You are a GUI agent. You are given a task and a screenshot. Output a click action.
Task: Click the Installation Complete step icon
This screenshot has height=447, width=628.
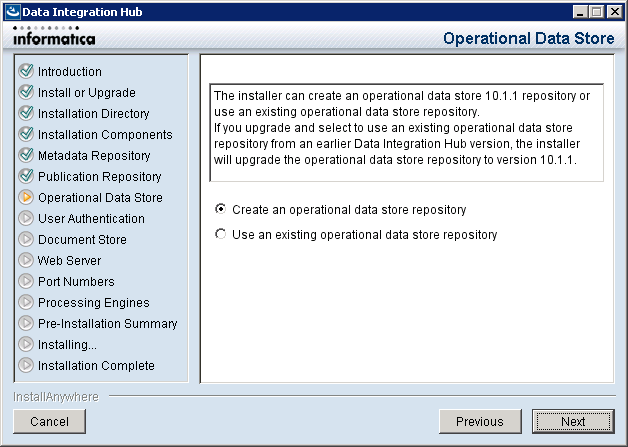point(26,365)
